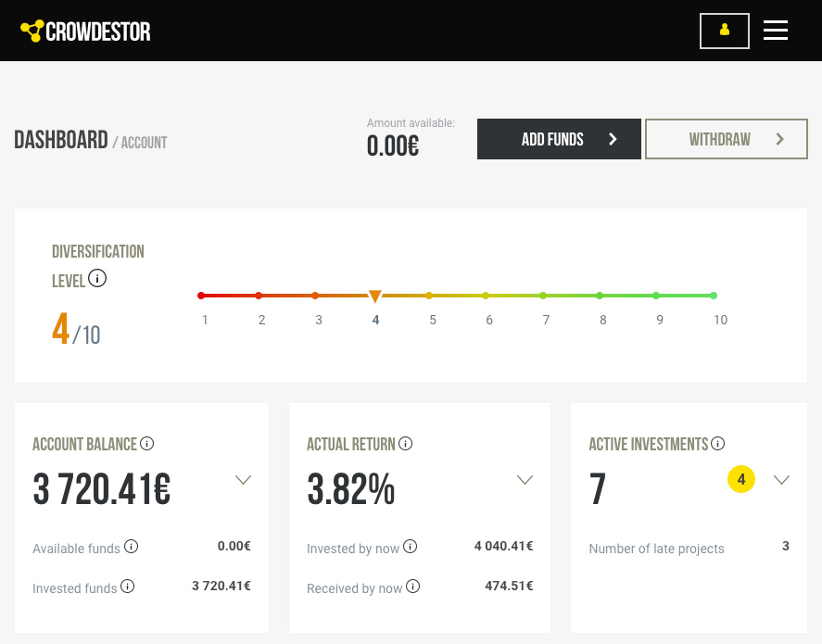Click info icon next to Invested by now
822x644 pixels.
[x=411, y=547]
